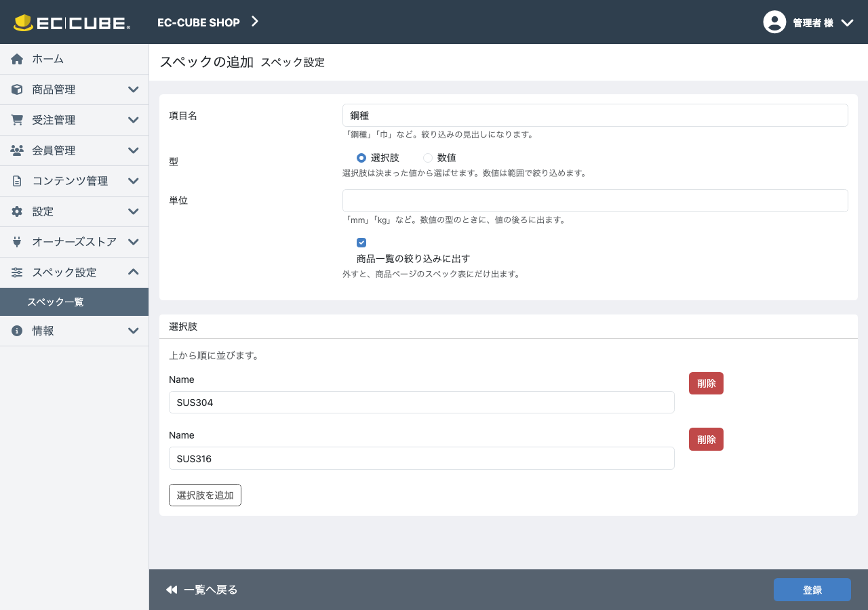Viewport: 868px width, 610px height.
Task: Delete the SUS304 option
Action: click(x=706, y=384)
